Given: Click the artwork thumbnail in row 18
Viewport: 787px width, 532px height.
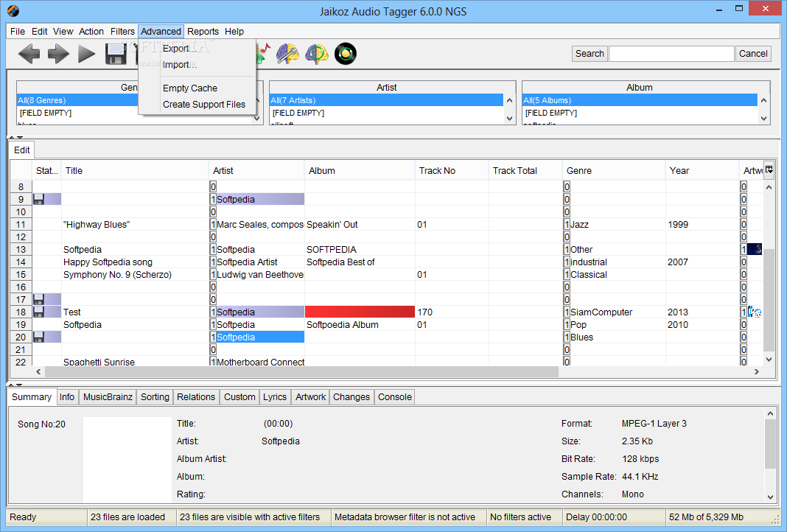Looking at the screenshot, I should 755,312.
